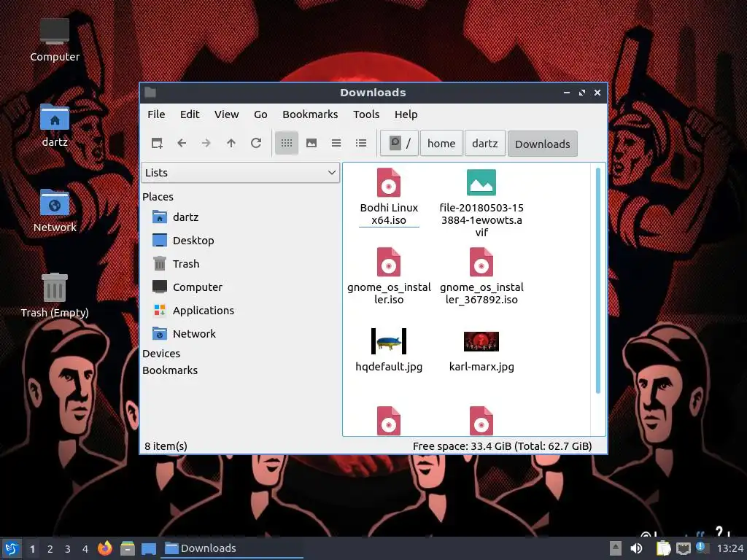The image size is (747, 560).
Task: Open the Help menu
Action: click(406, 114)
